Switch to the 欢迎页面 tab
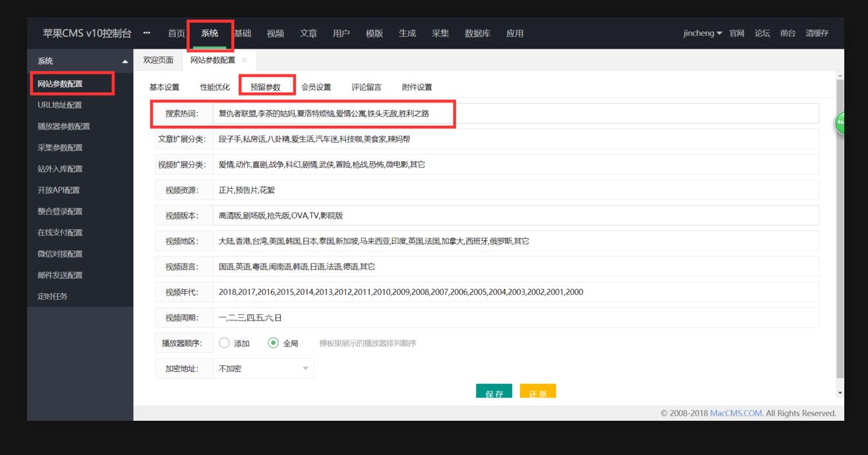The image size is (868, 455). [x=158, y=60]
